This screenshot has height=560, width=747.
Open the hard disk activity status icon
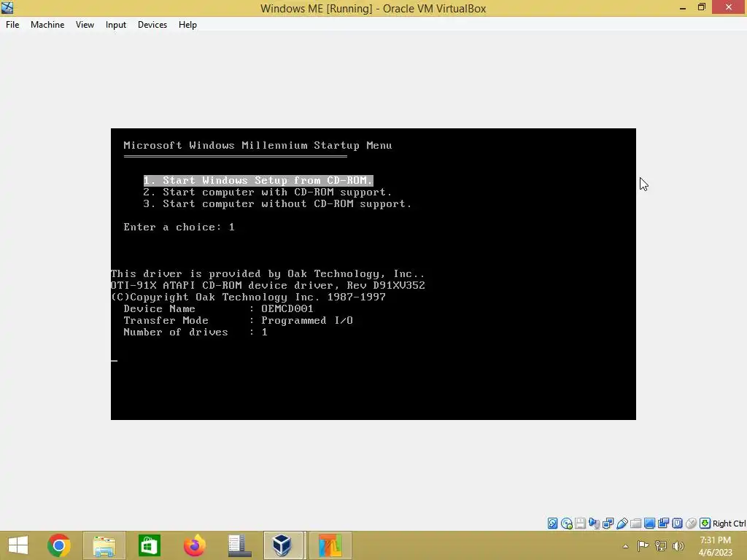[x=553, y=524]
